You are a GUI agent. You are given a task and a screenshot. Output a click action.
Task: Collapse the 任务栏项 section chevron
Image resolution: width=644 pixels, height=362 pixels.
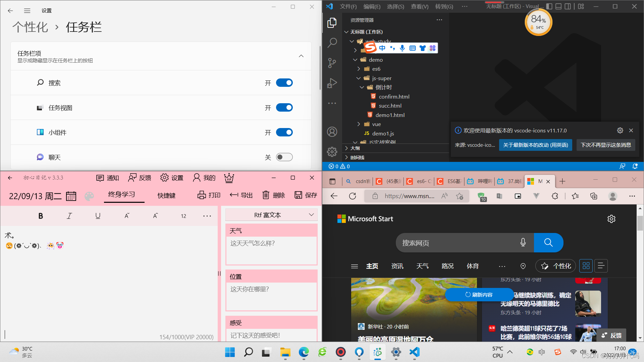[x=301, y=56]
